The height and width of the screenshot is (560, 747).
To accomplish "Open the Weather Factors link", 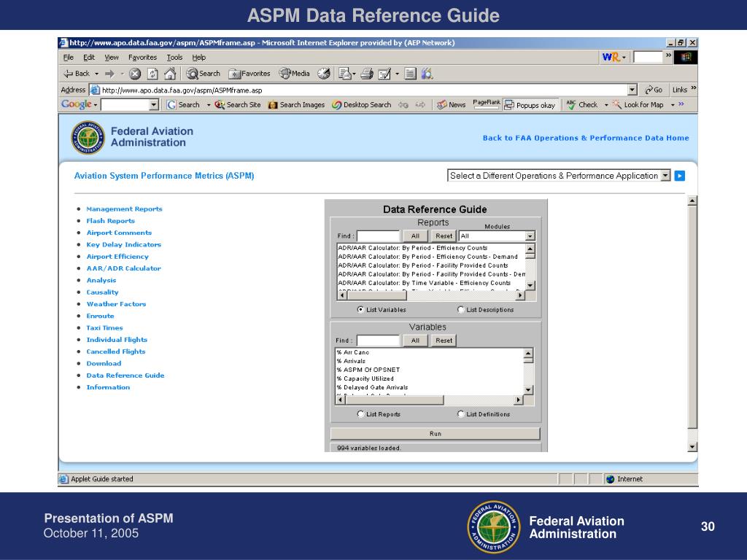I will point(116,304).
